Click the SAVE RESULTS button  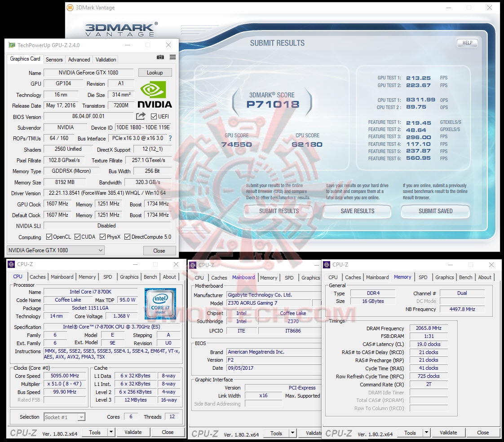pos(358,211)
